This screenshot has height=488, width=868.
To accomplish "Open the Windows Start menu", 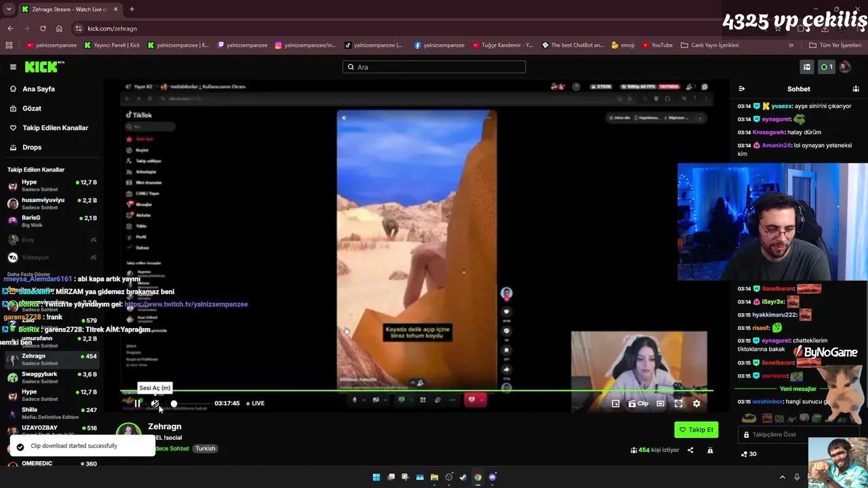I will pyautogui.click(x=376, y=477).
